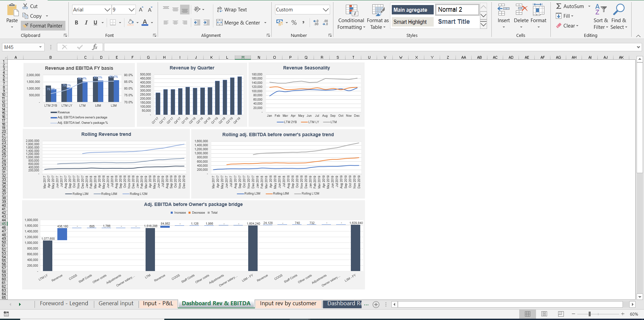Click the Insert cells icon
This screenshot has height=320, width=644.
[503, 10]
